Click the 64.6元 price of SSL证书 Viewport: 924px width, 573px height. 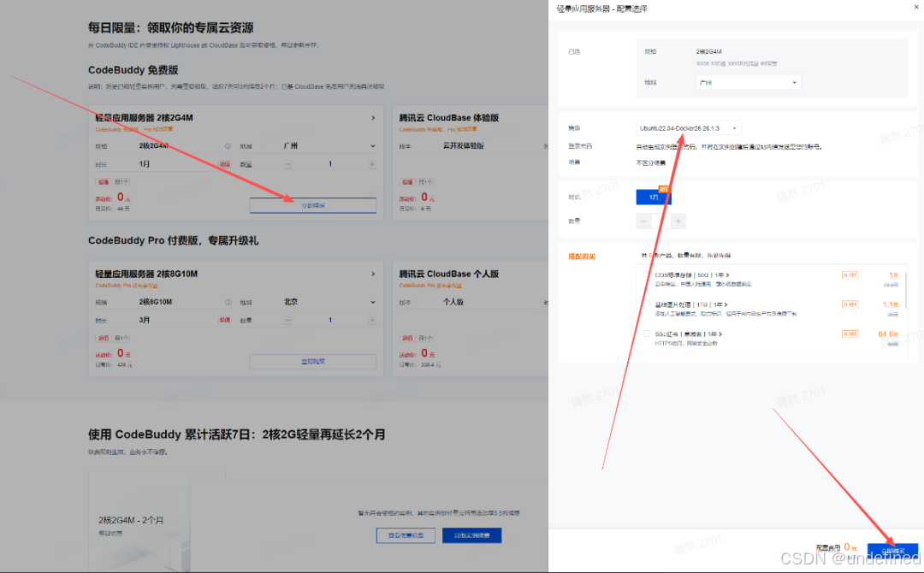coord(888,334)
